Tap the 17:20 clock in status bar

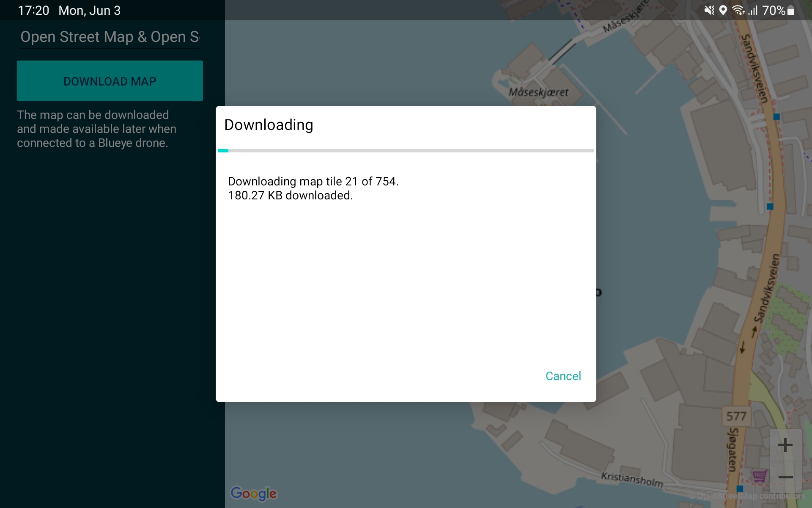[x=33, y=11]
